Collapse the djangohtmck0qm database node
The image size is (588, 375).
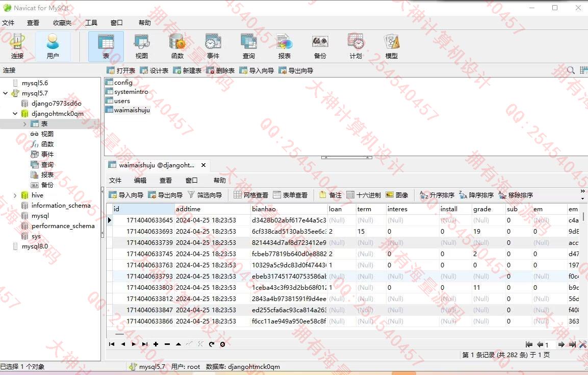[x=15, y=114]
